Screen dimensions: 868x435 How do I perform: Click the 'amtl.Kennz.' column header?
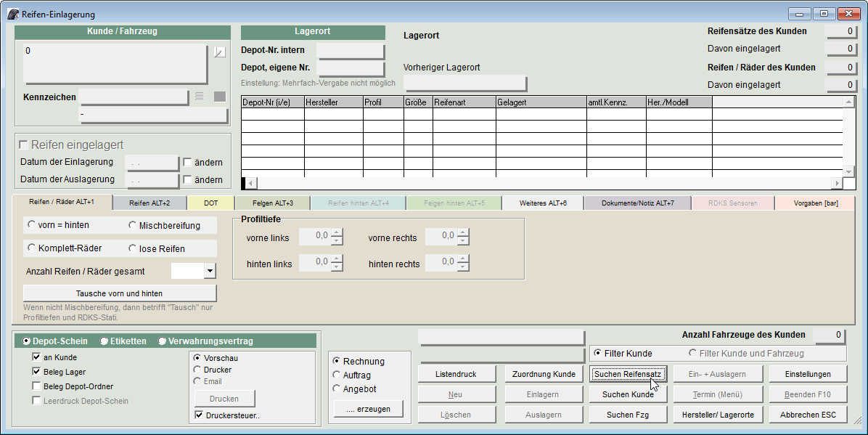click(617, 102)
